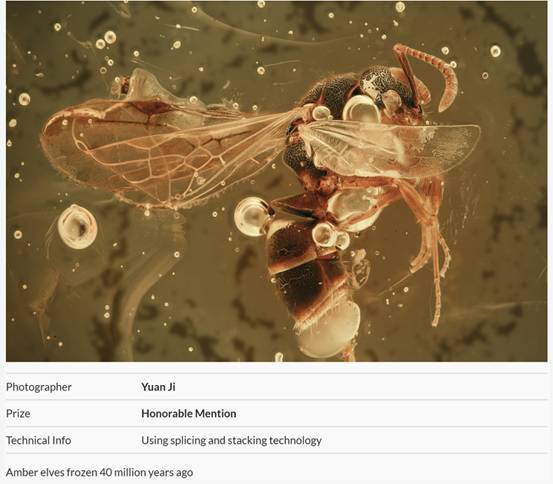Screen dimensions: 553x484
Task: Click the Photographer row label
Action: (x=39, y=387)
